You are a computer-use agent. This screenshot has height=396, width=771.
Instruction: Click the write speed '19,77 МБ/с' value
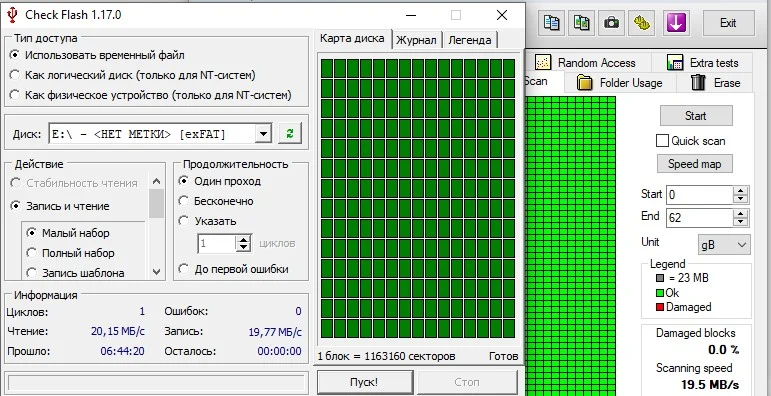(275, 332)
